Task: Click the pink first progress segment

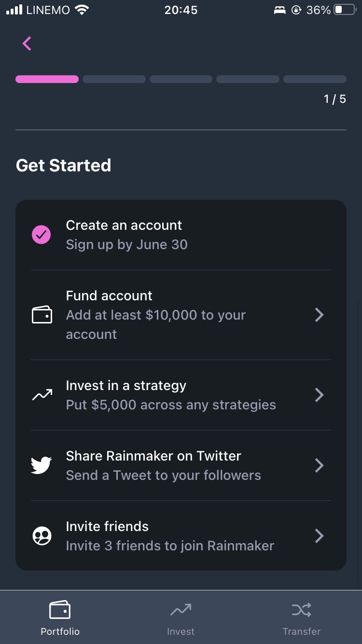Action: click(x=47, y=79)
